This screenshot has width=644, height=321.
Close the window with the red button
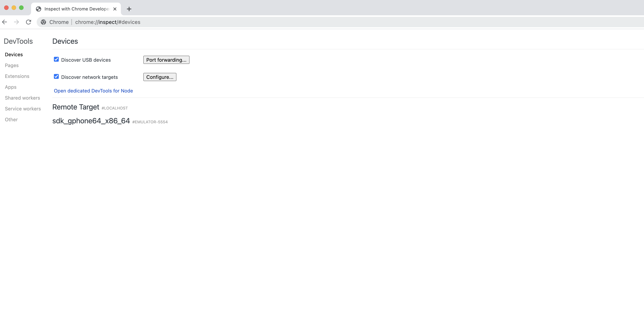(x=7, y=8)
